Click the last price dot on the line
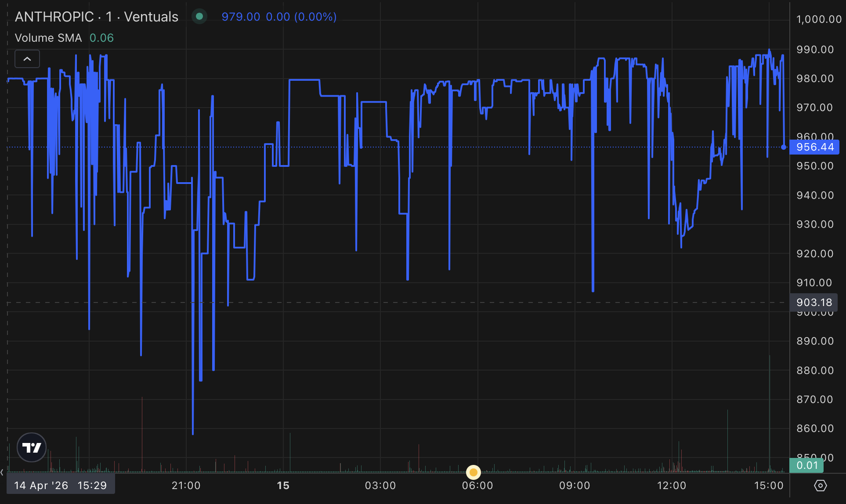The image size is (846, 504). (784, 147)
